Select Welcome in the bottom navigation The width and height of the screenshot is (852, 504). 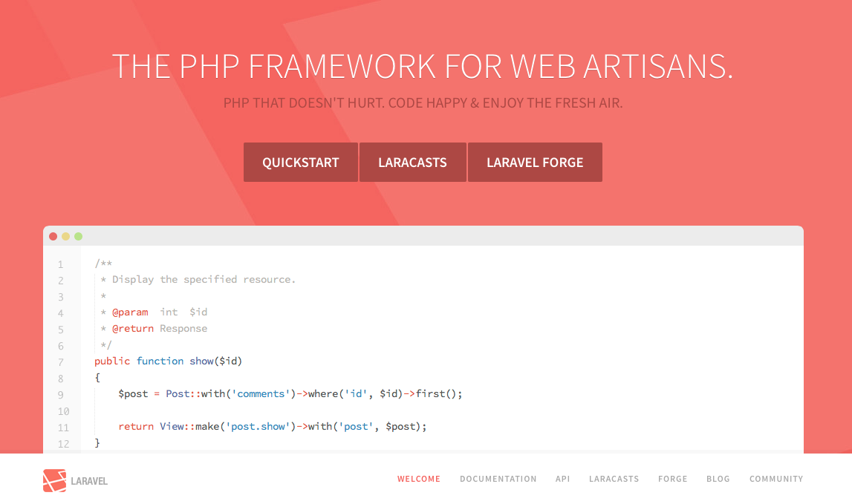click(x=418, y=479)
